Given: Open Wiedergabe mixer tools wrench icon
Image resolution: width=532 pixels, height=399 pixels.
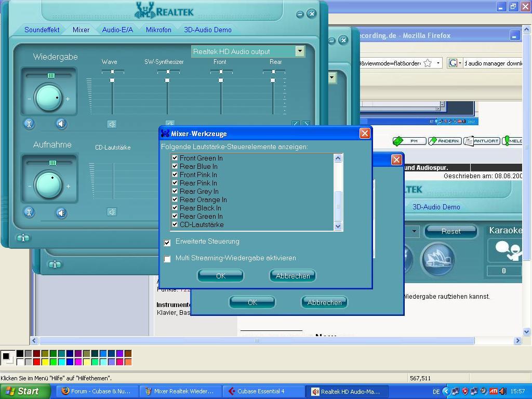Looking at the screenshot, I should tap(29, 124).
